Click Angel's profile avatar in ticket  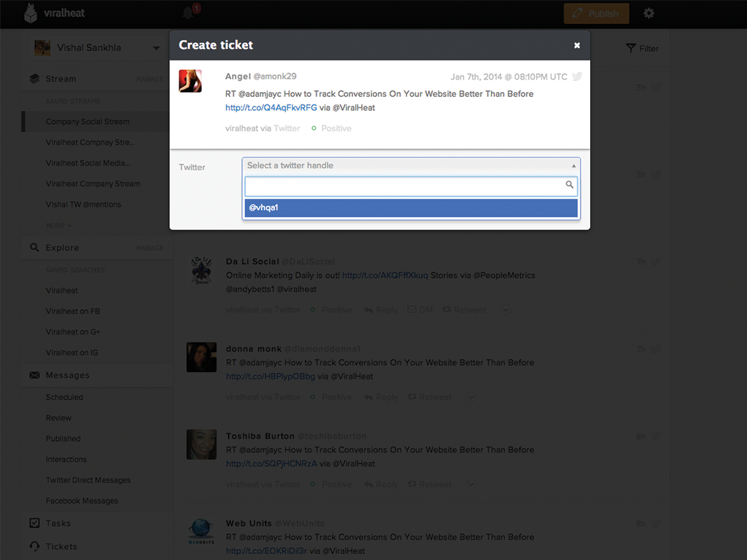click(x=190, y=81)
